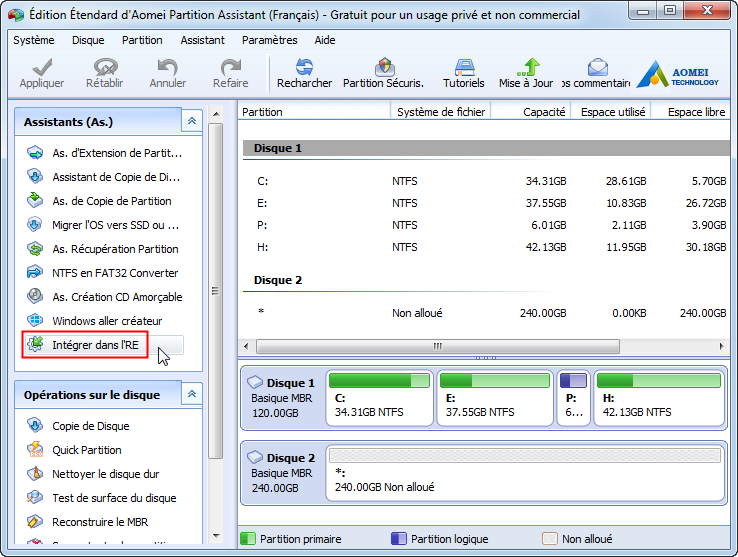The width and height of the screenshot is (738, 557).
Task: Click the Copie de Disque icon
Action: 35,426
